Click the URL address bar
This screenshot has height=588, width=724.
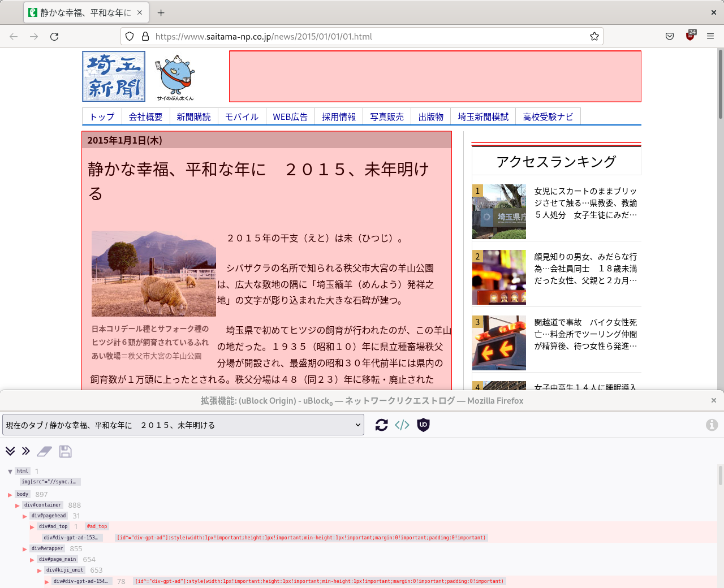(x=362, y=36)
